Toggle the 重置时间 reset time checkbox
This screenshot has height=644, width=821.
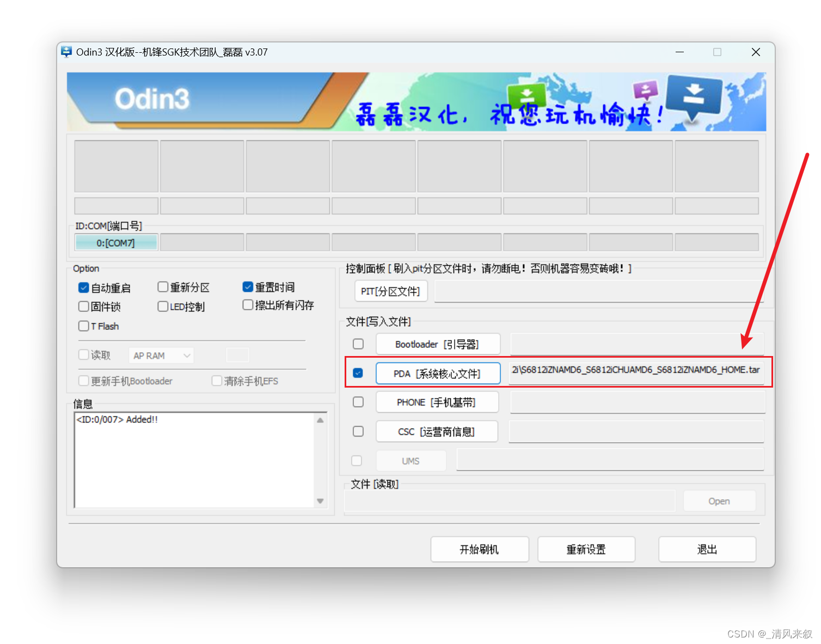point(248,287)
